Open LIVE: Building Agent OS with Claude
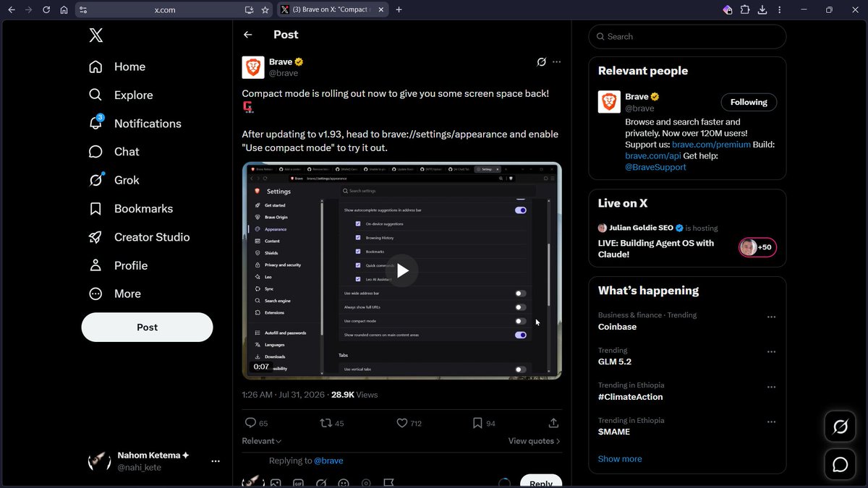The image size is (868, 488). click(x=656, y=249)
